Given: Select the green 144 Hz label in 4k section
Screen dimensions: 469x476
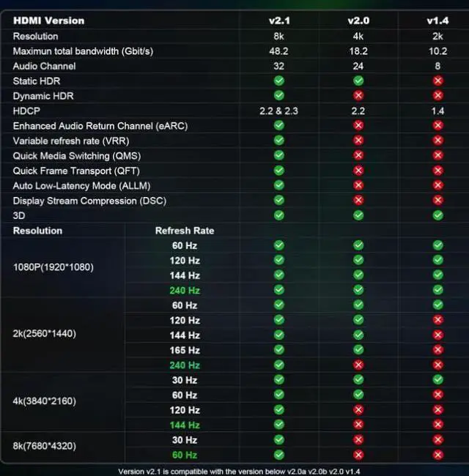Looking at the screenshot, I should pos(185,425).
